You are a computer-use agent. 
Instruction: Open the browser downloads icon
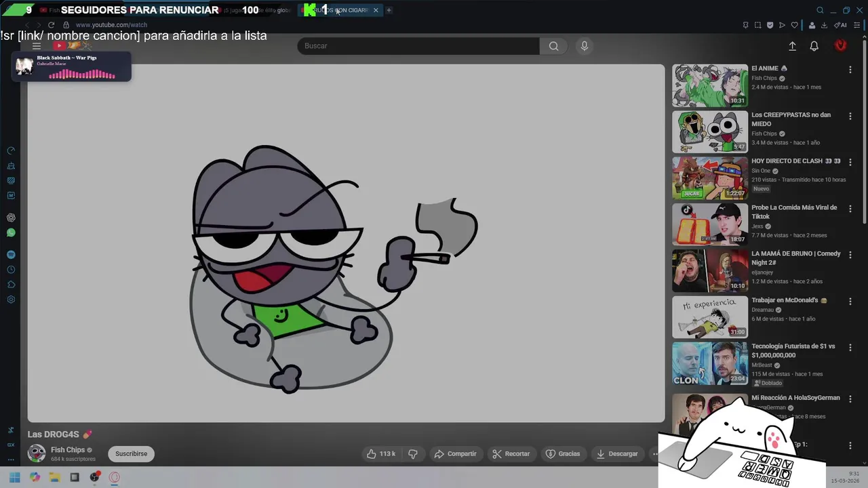pyautogui.click(x=824, y=25)
